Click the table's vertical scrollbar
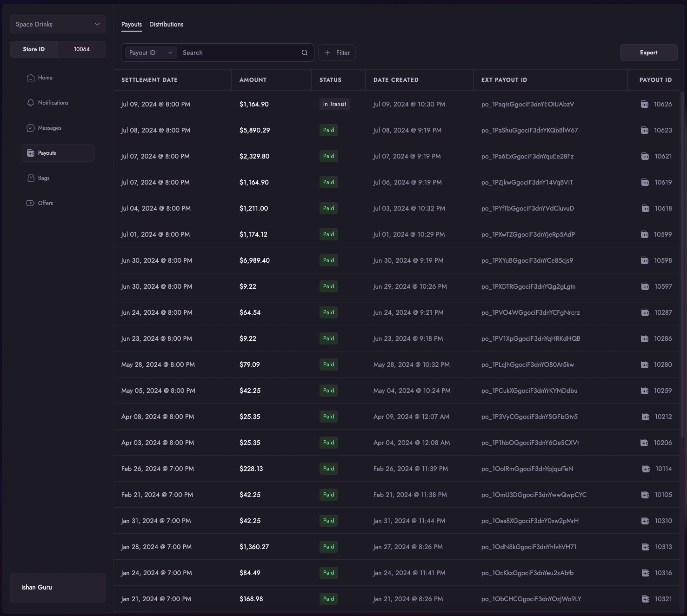The image size is (687, 616). (x=682, y=265)
